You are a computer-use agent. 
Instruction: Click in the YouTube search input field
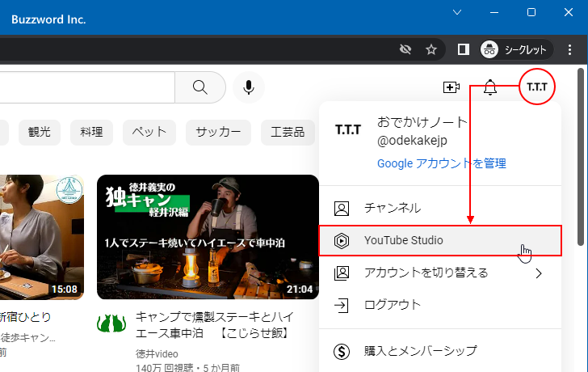click(x=87, y=87)
